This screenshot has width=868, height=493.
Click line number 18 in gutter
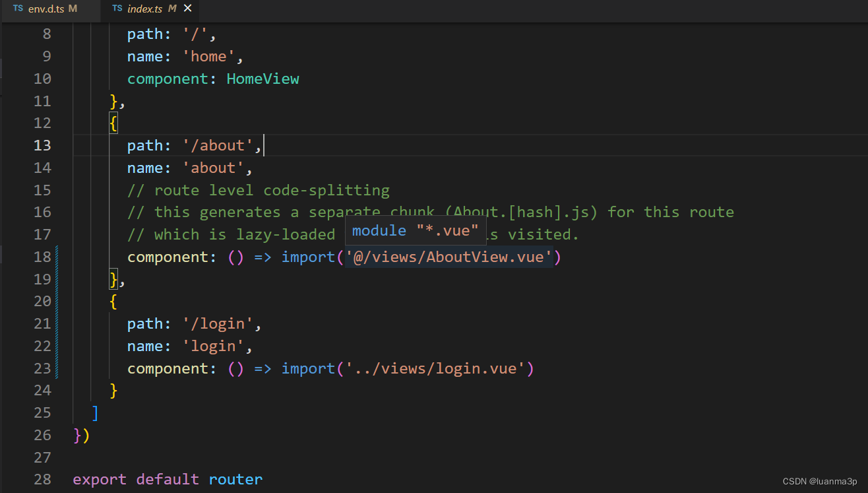click(x=42, y=257)
